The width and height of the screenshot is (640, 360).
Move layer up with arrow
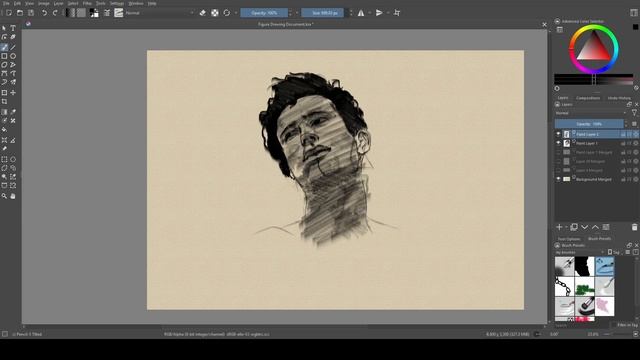(x=596, y=227)
